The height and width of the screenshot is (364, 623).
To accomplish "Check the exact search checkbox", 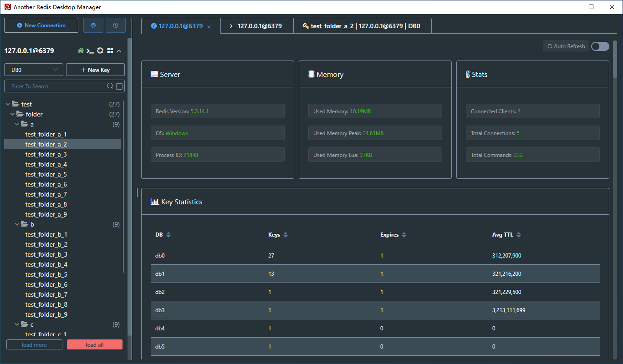I will pyautogui.click(x=119, y=86).
